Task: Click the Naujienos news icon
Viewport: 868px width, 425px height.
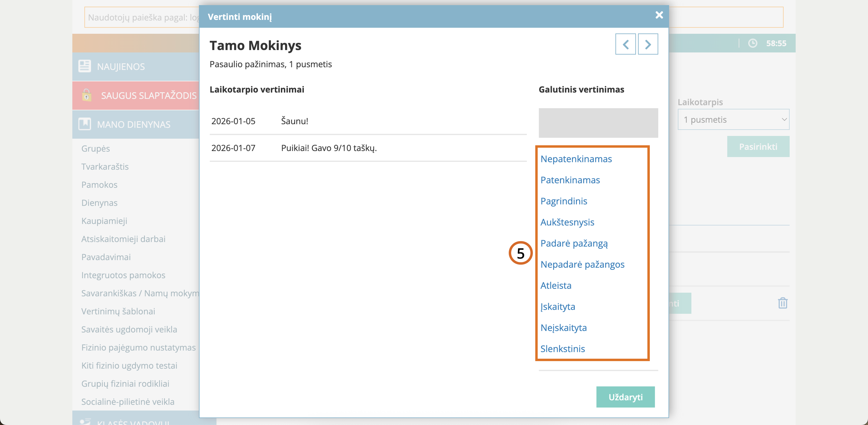Action: point(84,66)
